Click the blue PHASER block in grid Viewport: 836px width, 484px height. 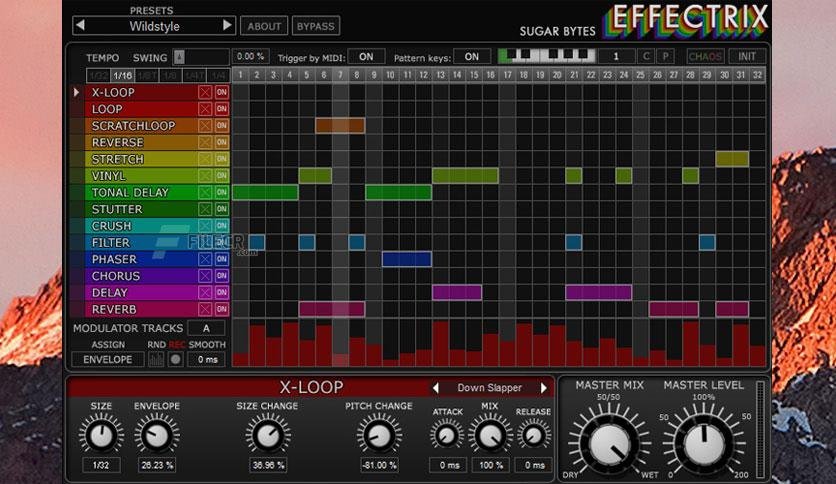click(x=407, y=259)
